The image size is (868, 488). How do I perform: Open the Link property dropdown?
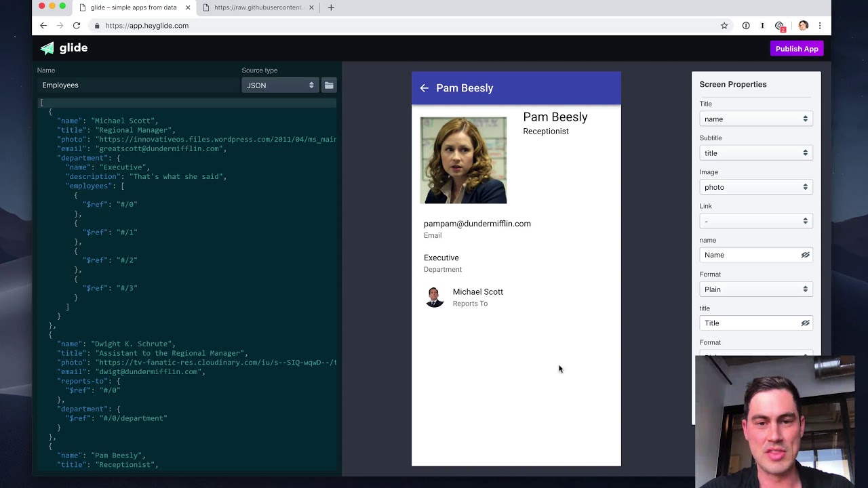pyautogui.click(x=756, y=221)
